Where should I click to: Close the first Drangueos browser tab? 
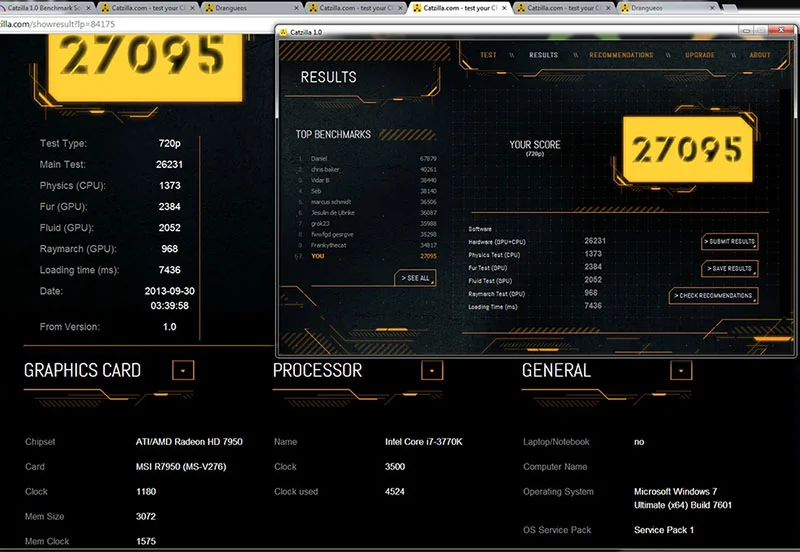point(297,8)
